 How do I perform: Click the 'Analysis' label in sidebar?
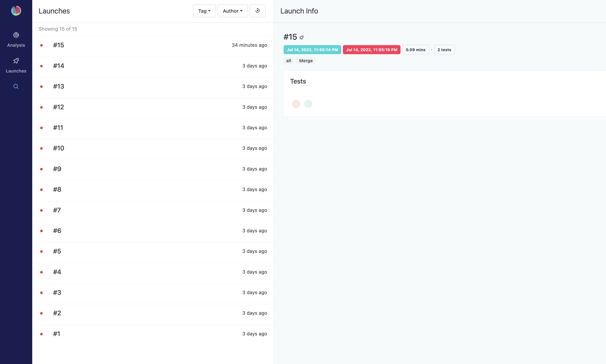pos(16,45)
